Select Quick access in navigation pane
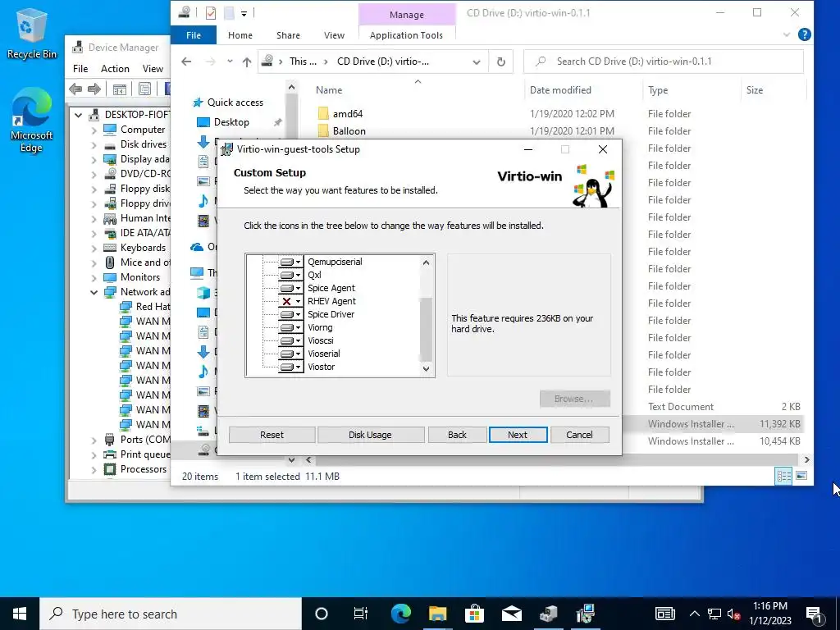This screenshot has height=630, width=840. 235,103
